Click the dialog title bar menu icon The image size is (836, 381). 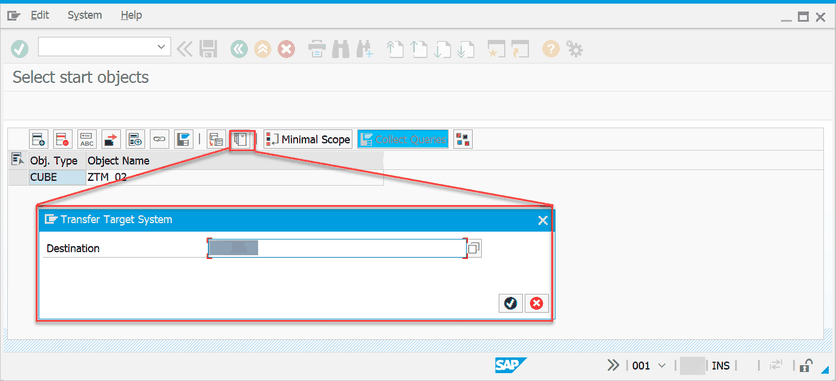51,220
